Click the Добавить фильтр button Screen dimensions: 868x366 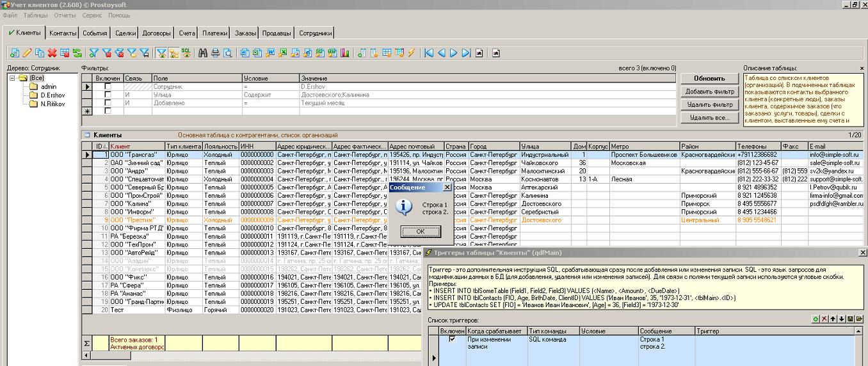(709, 91)
